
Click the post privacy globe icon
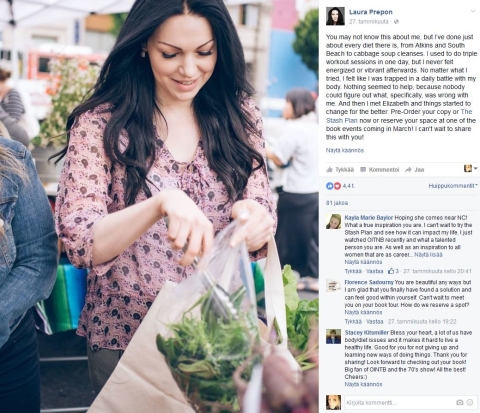396,22
